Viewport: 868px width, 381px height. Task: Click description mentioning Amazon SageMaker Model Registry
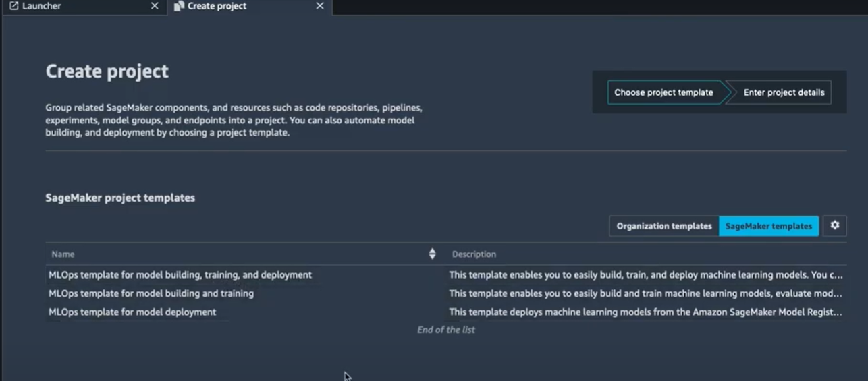pos(645,312)
